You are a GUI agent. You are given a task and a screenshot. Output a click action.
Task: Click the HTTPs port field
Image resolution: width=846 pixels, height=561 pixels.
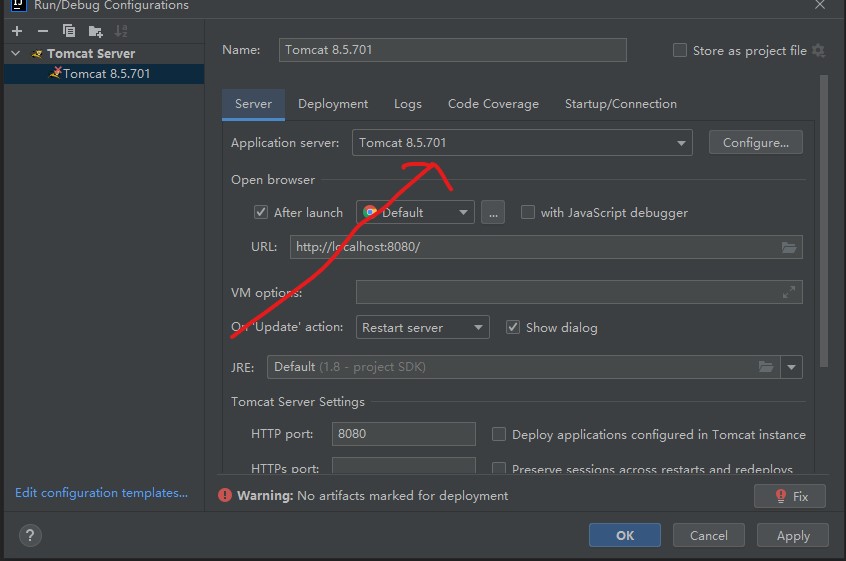tap(404, 466)
